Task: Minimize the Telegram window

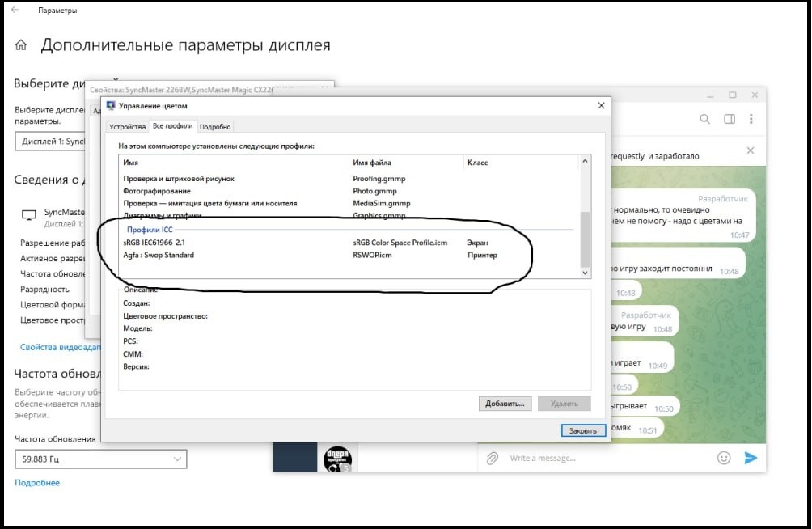Action: coord(710,95)
